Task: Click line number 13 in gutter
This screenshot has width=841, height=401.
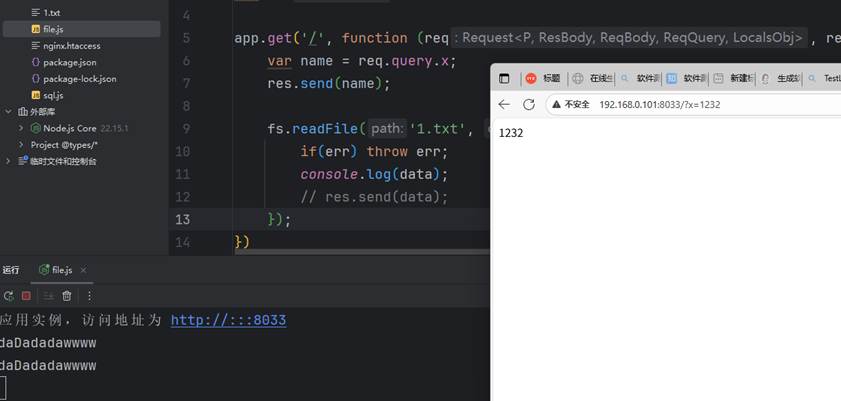Action: click(182, 219)
